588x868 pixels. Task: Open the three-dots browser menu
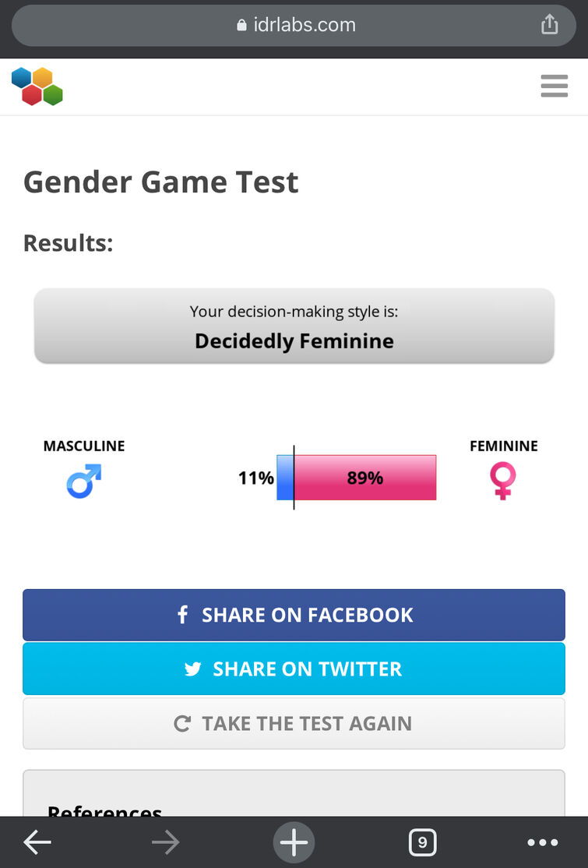(542, 842)
